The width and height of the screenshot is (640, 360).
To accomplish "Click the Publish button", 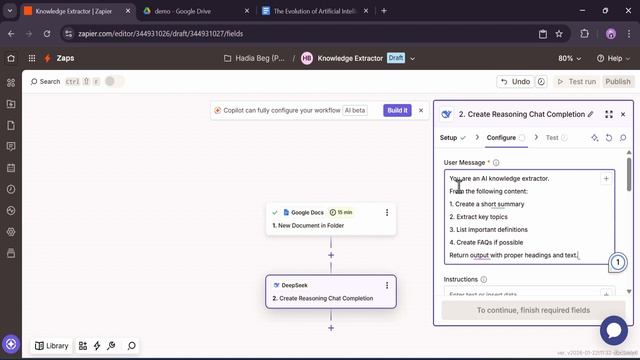I will pos(618,82).
